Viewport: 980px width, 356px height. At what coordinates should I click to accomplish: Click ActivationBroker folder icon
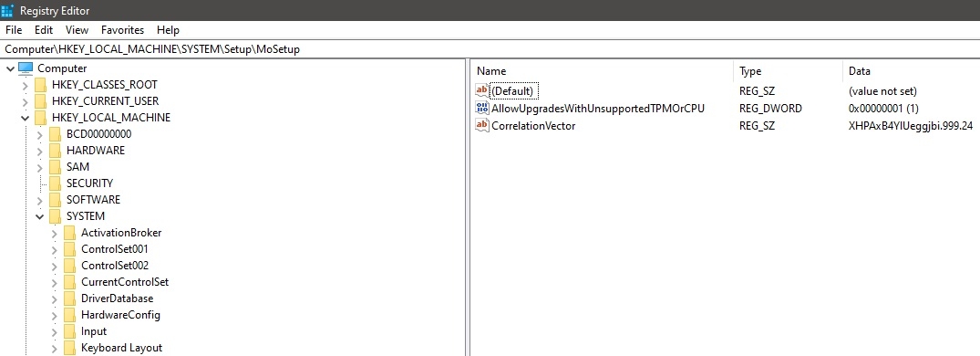(70, 233)
